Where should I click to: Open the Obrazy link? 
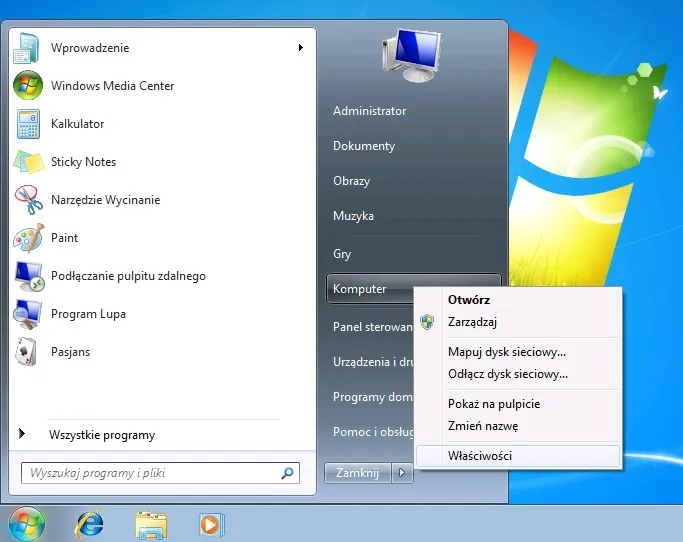[352, 181]
